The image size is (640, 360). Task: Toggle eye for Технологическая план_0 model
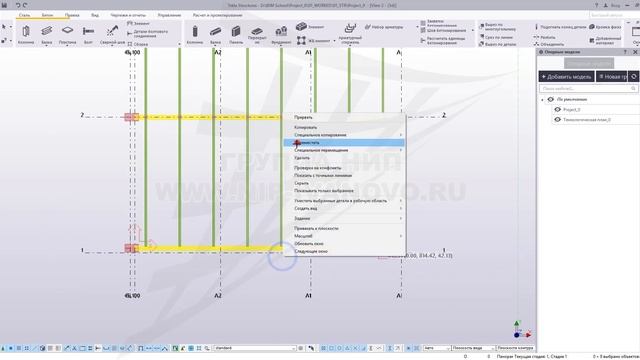pyautogui.click(x=558, y=120)
